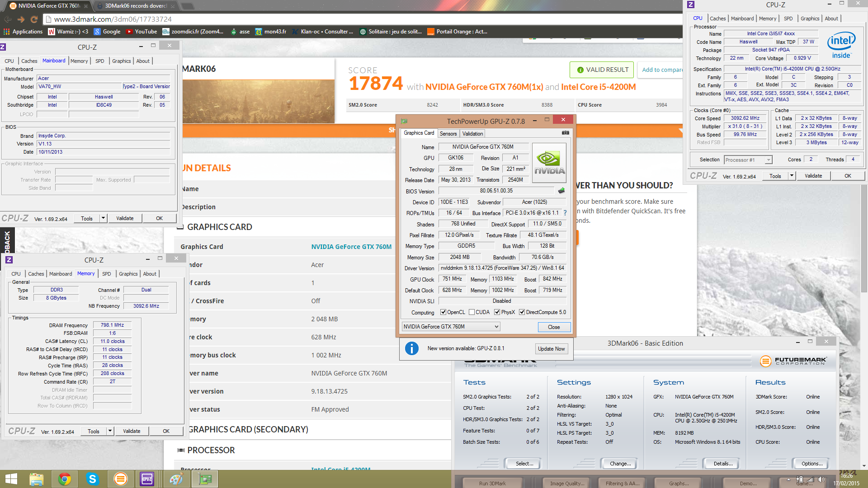Switch to Sensors tab in GPU-Z
The height and width of the screenshot is (488, 868).
pyautogui.click(x=448, y=134)
